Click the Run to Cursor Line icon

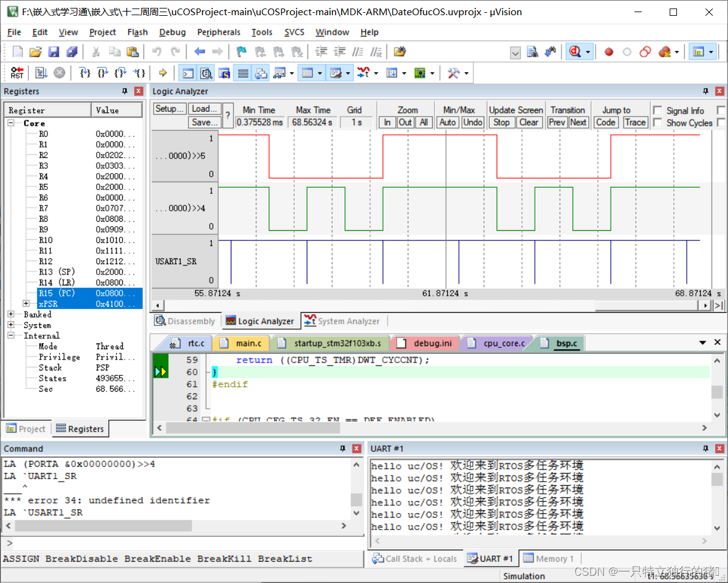point(139,73)
